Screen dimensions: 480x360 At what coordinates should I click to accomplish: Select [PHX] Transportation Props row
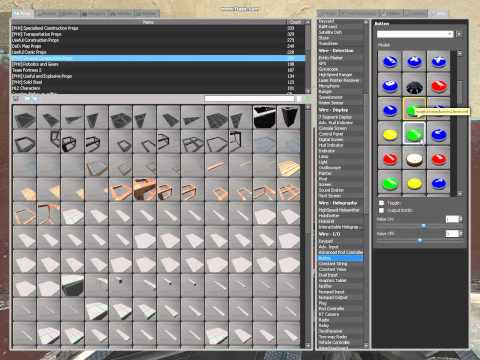pyautogui.click(x=158, y=34)
